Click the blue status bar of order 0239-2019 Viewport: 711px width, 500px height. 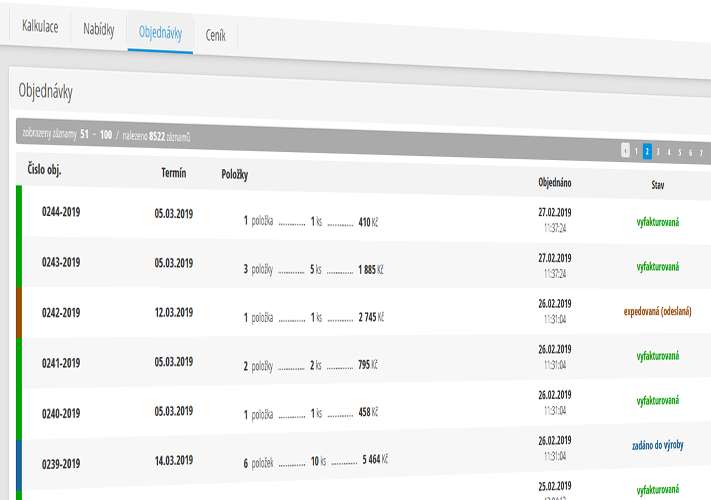tap(18, 463)
